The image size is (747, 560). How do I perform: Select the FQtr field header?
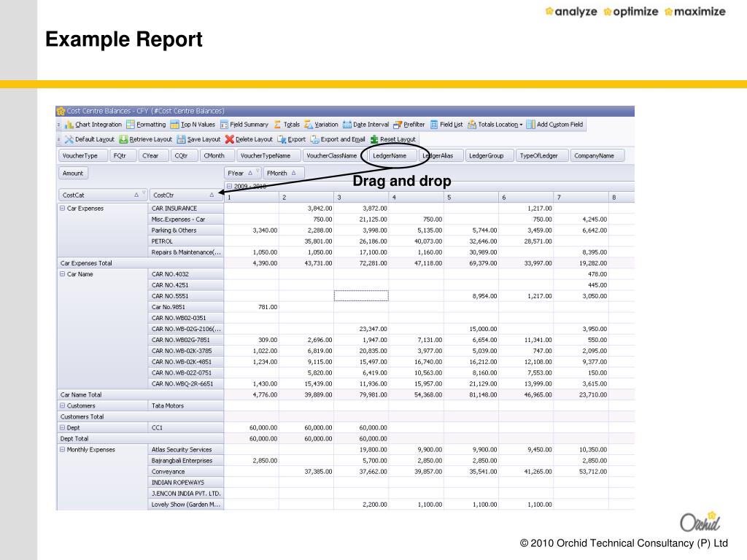click(x=122, y=156)
